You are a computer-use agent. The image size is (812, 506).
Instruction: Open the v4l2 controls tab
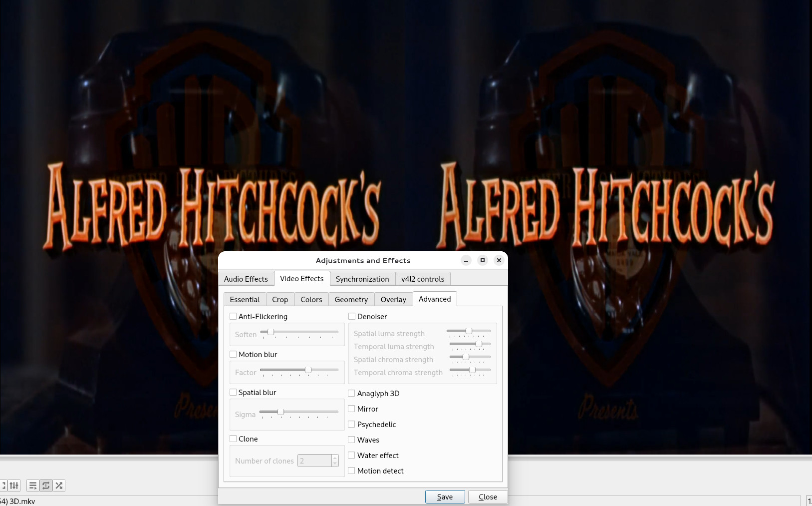point(423,279)
